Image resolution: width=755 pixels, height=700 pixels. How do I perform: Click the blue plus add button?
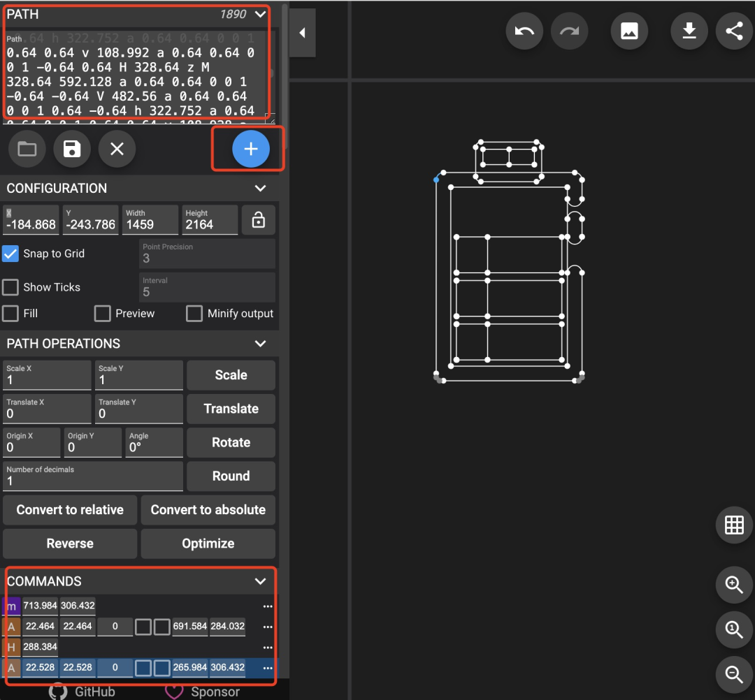251,149
